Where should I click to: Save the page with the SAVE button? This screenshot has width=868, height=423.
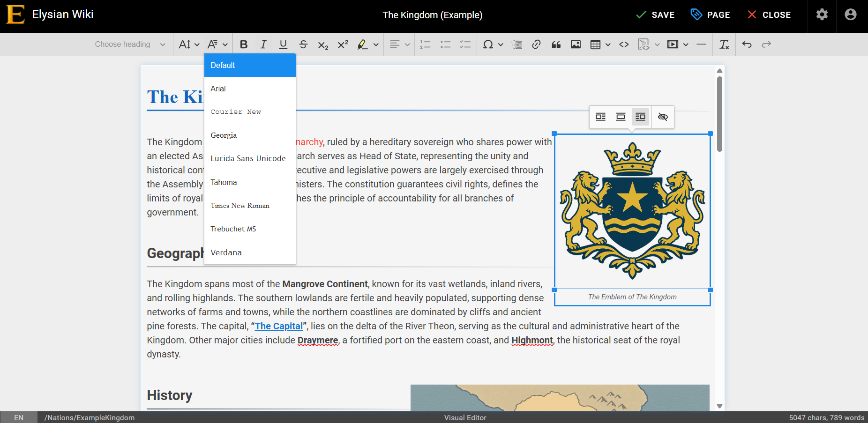point(655,15)
